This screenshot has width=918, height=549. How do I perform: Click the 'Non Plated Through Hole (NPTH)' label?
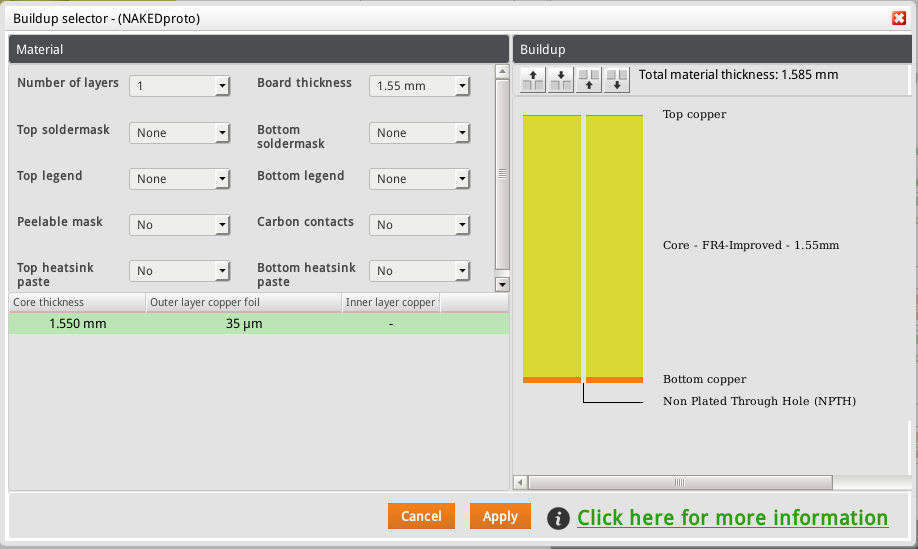click(759, 401)
